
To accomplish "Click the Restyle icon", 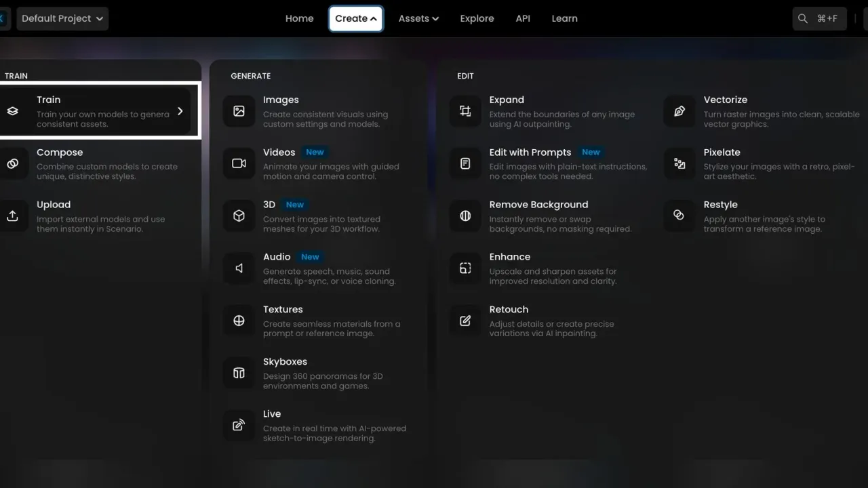I will coord(679,216).
